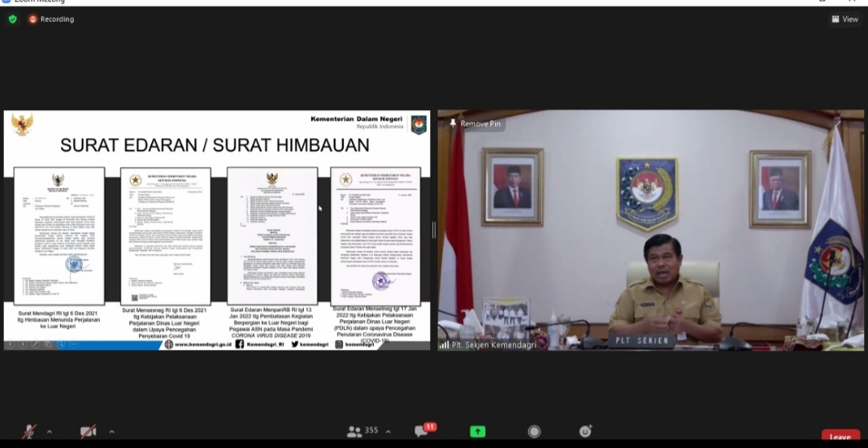Unmute the microphone
Screen dimensions: 868x448
coord(28,432)
